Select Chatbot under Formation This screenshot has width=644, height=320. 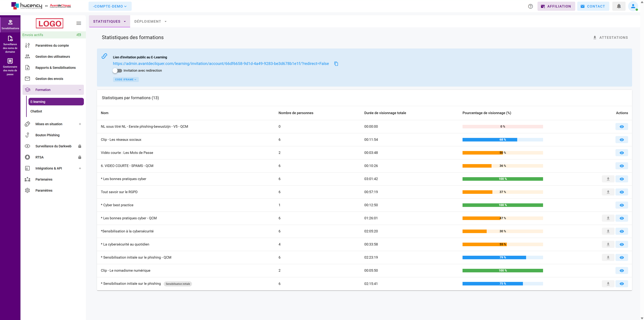point(36,111)
